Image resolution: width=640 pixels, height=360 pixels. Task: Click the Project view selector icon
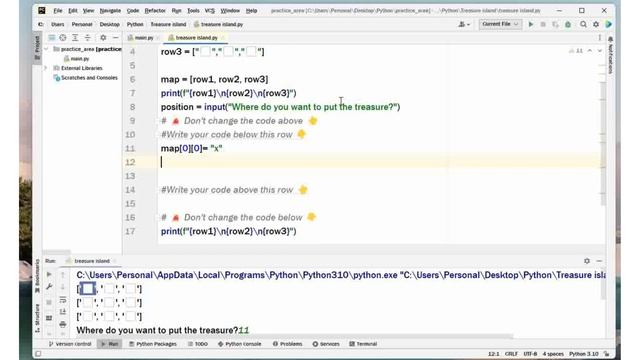tap(51, 38)
